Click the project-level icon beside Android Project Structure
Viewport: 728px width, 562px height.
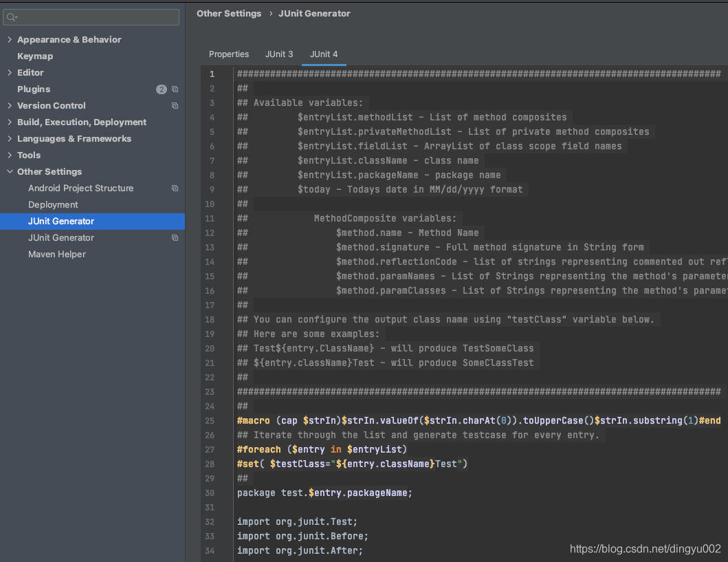click(175, 188)
